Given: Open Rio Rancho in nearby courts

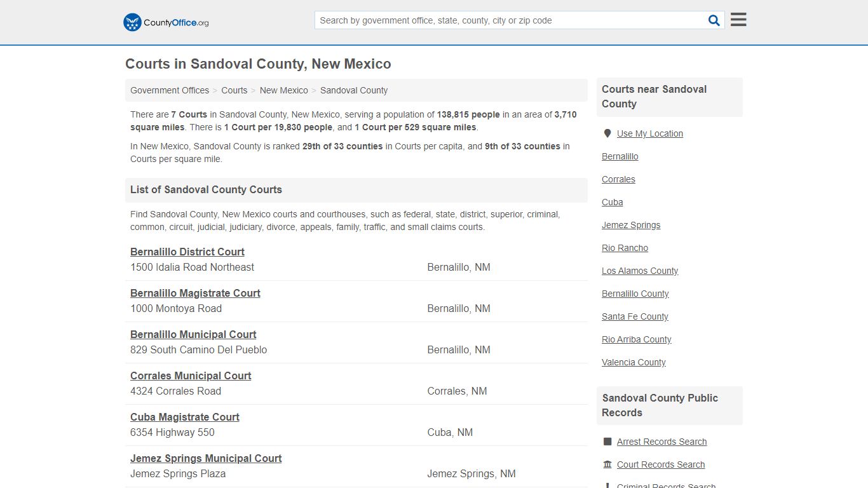Looking at the screenshot, I should pos(625,248).
